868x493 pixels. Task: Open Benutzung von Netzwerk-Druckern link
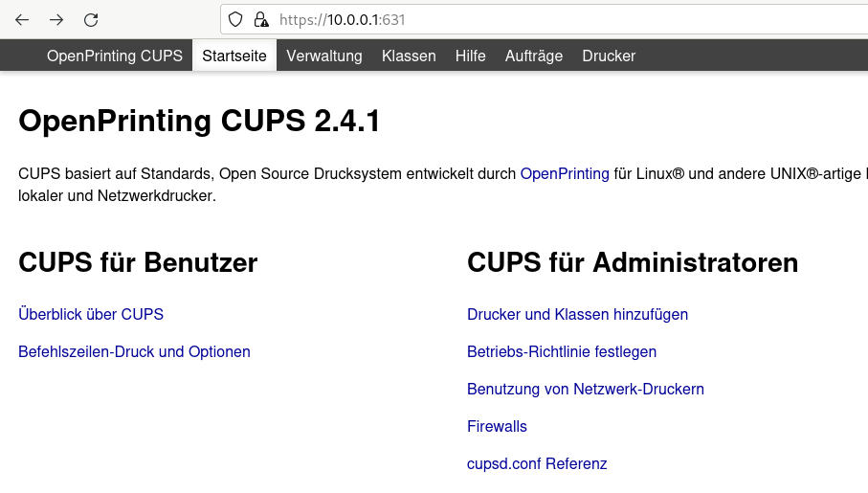585,389
